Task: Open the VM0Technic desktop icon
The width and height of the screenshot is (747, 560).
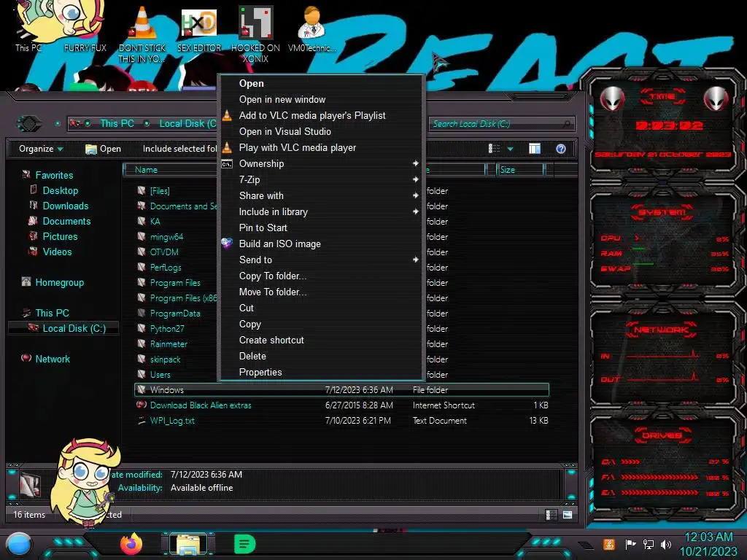Action: 312,29
